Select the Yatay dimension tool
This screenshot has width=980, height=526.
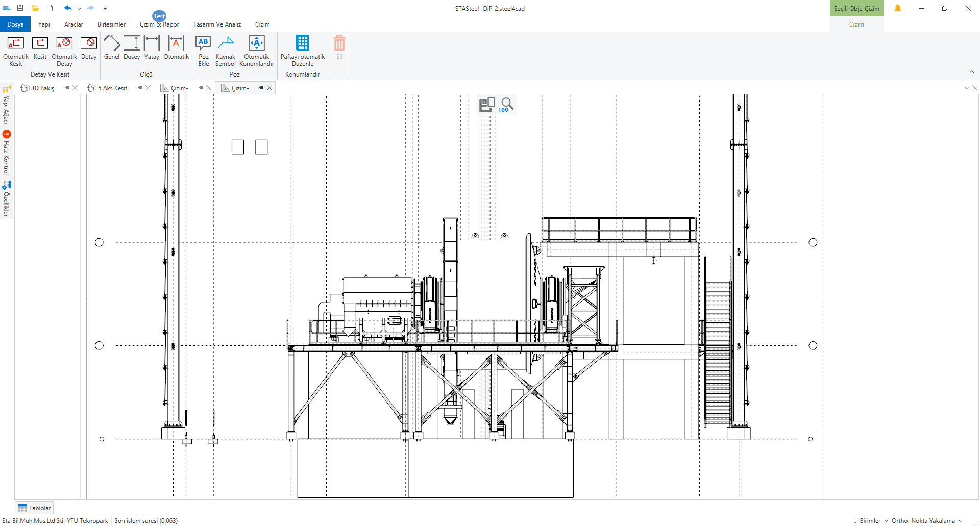tap(152, 48)
